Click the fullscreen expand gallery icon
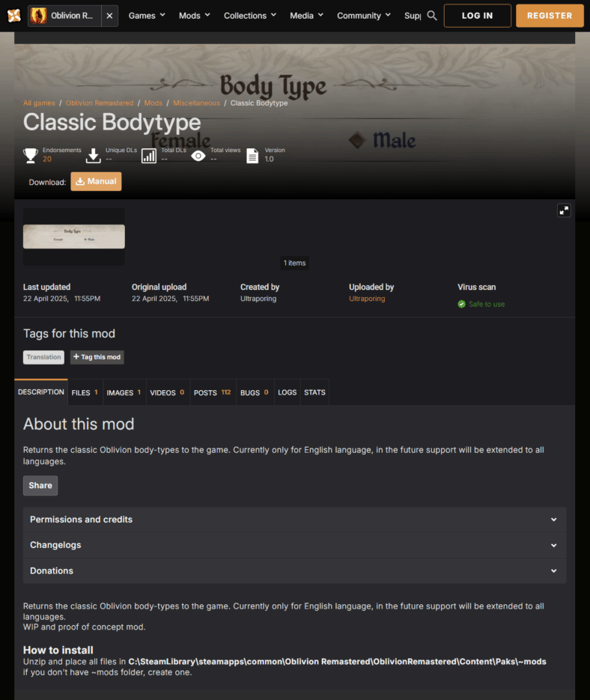590x700 pixels. [x=564, y=210]
